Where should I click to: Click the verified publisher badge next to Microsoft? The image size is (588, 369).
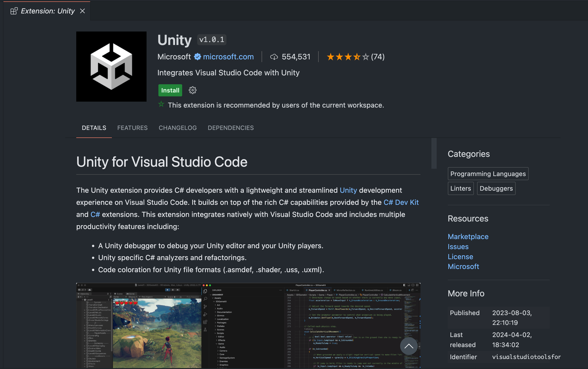point(197,56)
